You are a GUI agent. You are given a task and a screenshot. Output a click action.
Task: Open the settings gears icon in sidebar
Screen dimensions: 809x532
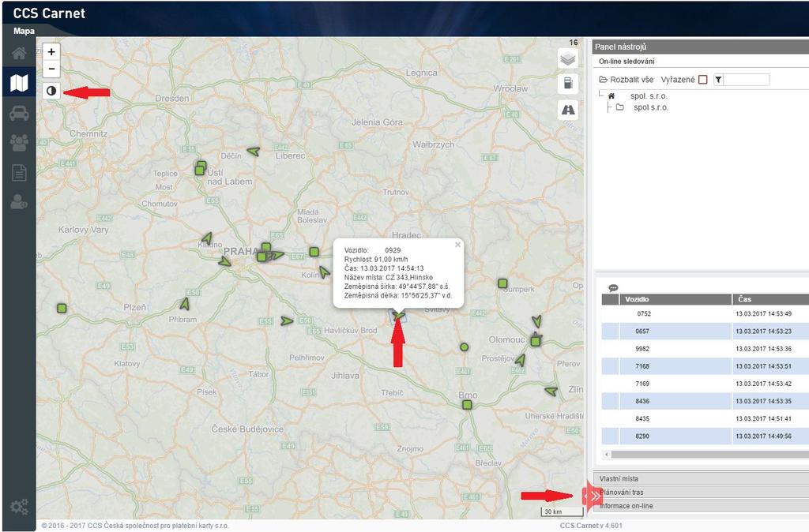coord(19,508)
